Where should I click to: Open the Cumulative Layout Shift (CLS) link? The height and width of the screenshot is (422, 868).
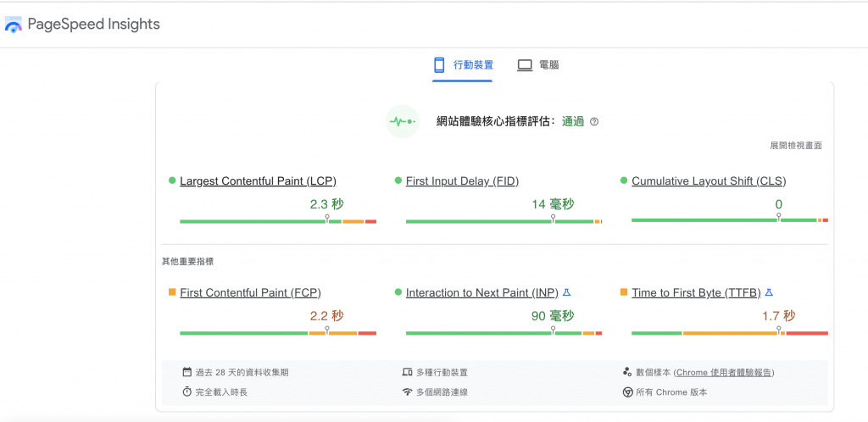tap(709, 180)
